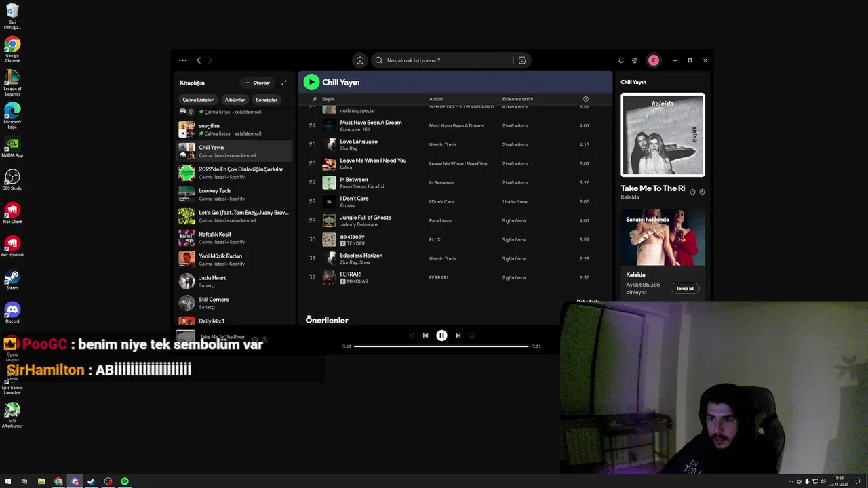The image size is (868, 488).
Task: Click the Takip Et follow button
Action: 685,288
